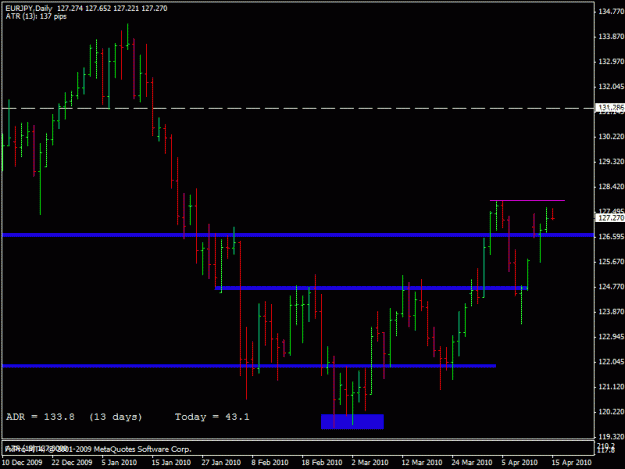Screen dimensions: 625x469
Task: Click the EURJPY,Daily chart title text
Action: [29, 8]
